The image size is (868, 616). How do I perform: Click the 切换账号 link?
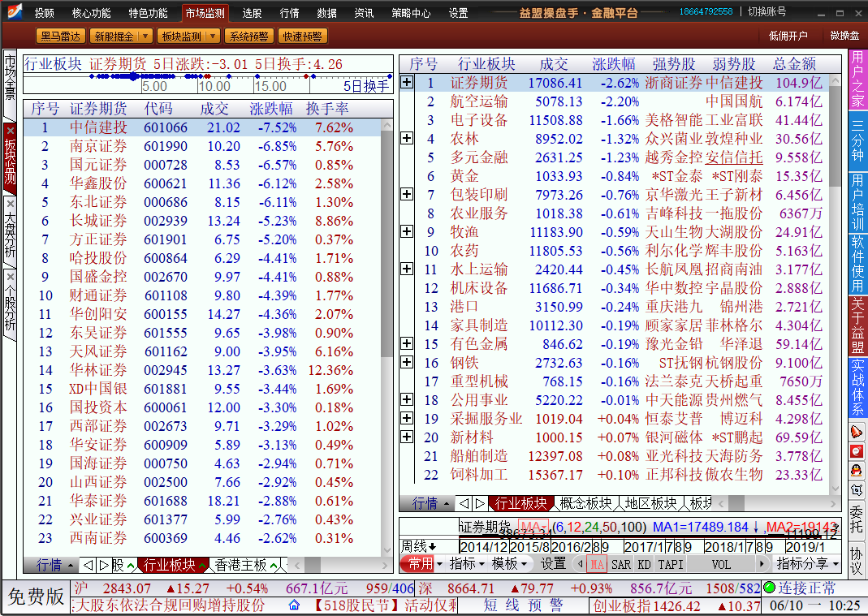click(x=767, y=11)
